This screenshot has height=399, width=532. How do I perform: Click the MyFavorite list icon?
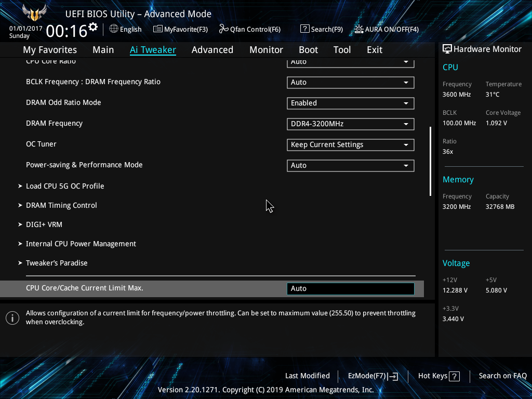(x=158, y=29)
